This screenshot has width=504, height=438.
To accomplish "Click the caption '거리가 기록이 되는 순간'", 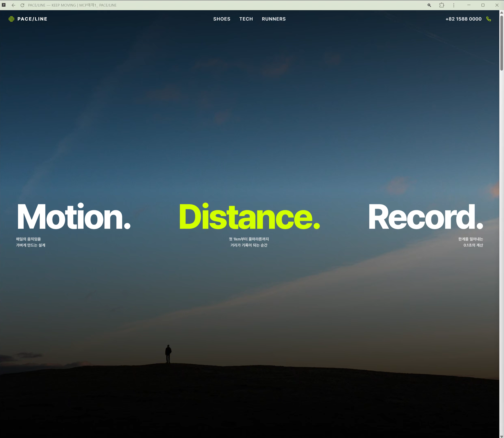I will tap(249, 245).
